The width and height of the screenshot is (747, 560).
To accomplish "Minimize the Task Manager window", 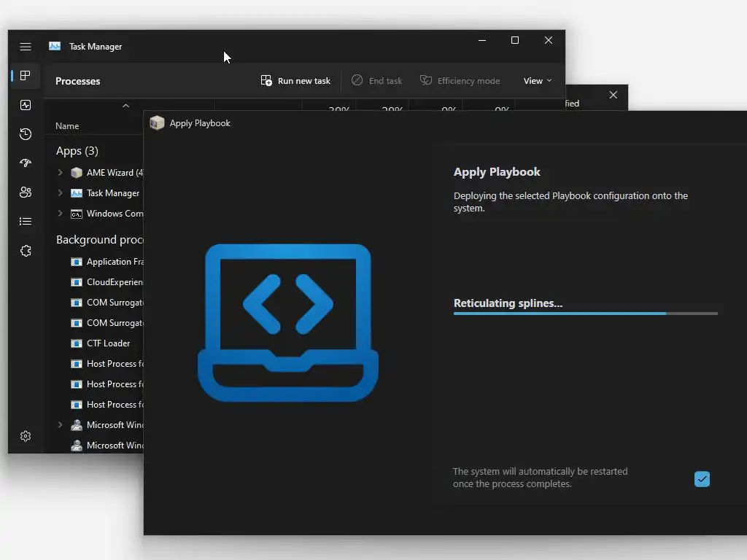I will pos(482,41).
